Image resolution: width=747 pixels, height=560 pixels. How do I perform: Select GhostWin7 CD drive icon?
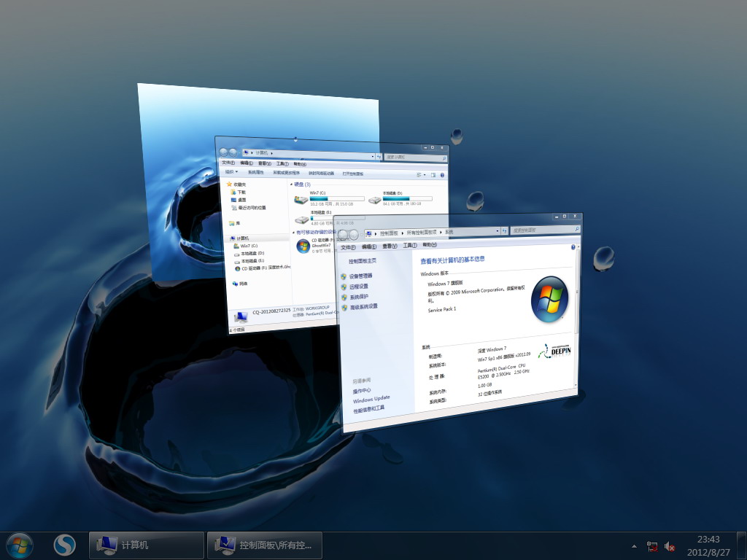[303, 246]
